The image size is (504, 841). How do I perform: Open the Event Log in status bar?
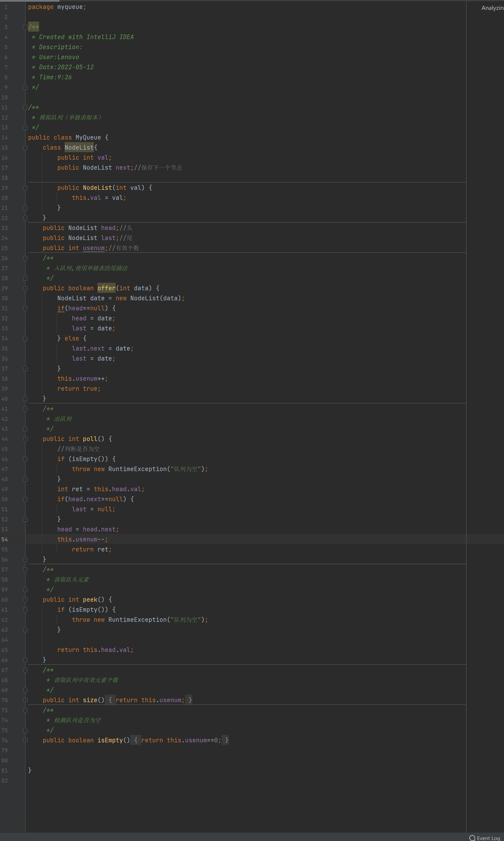488,838
